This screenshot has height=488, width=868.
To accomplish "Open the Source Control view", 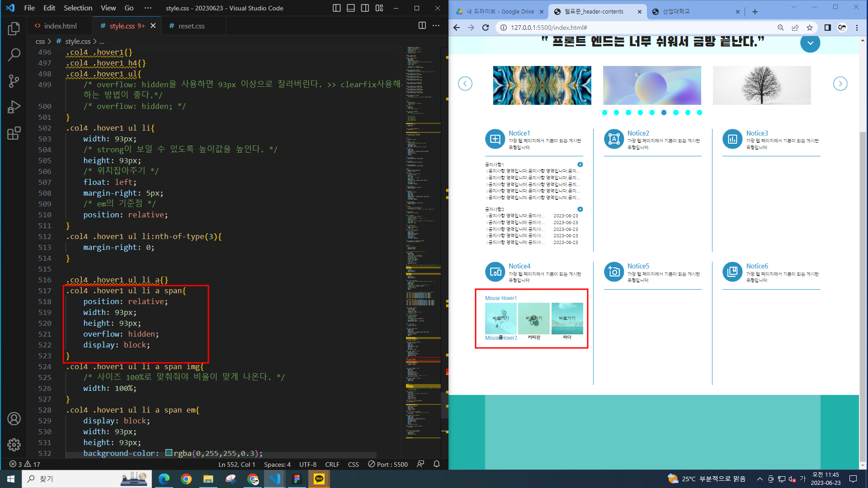I will click(14, 81).
